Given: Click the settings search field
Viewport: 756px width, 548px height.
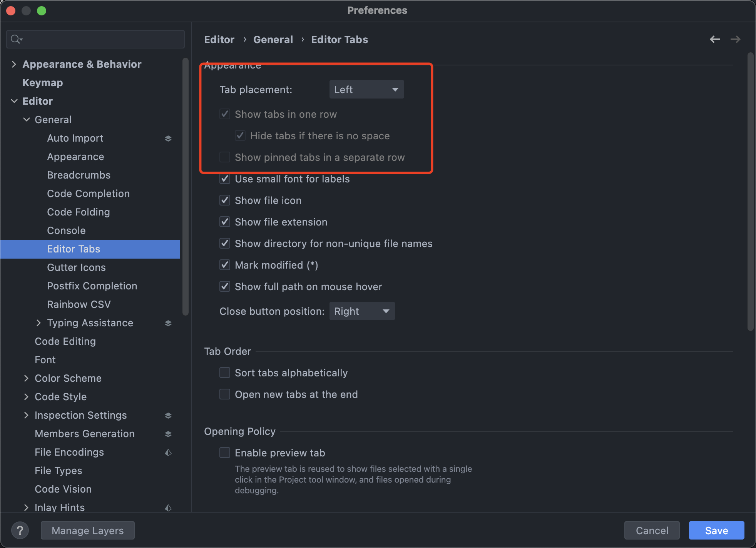Looking at the screenshot, I should pyautogui.click(x=100, y=39).
